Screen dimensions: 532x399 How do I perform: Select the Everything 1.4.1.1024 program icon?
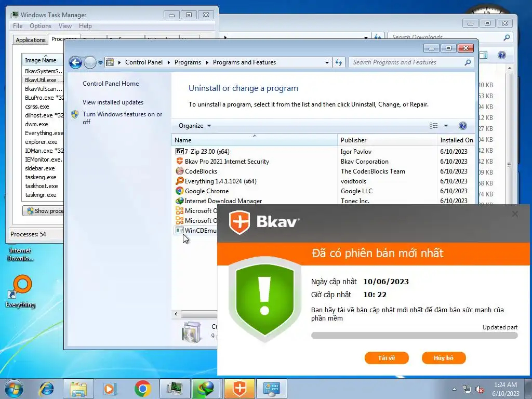[179, 181]
